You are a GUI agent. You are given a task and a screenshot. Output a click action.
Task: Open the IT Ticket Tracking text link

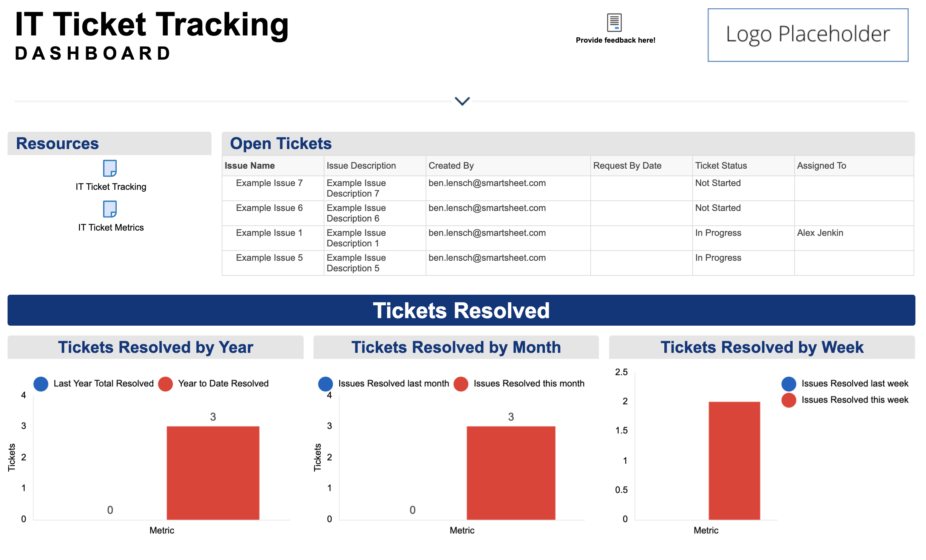[x=111, y=187]
